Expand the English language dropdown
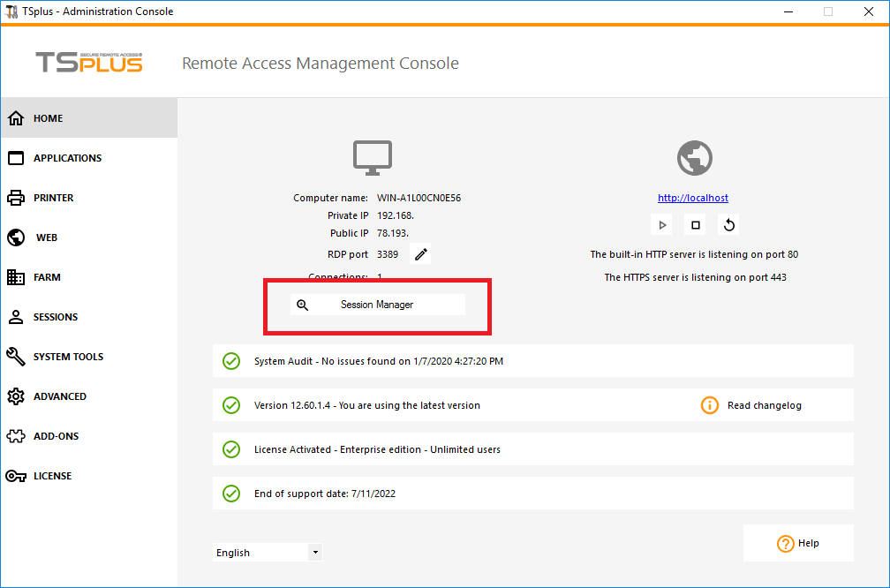Image resolution: width=890 pixels, height=588 pixels. [x=315, y=553]
